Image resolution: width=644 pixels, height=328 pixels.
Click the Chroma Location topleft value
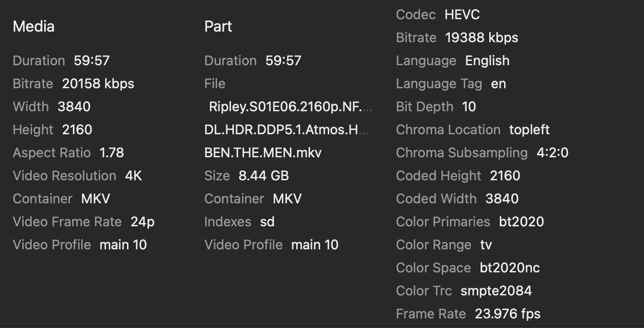[x=529, y=129]
